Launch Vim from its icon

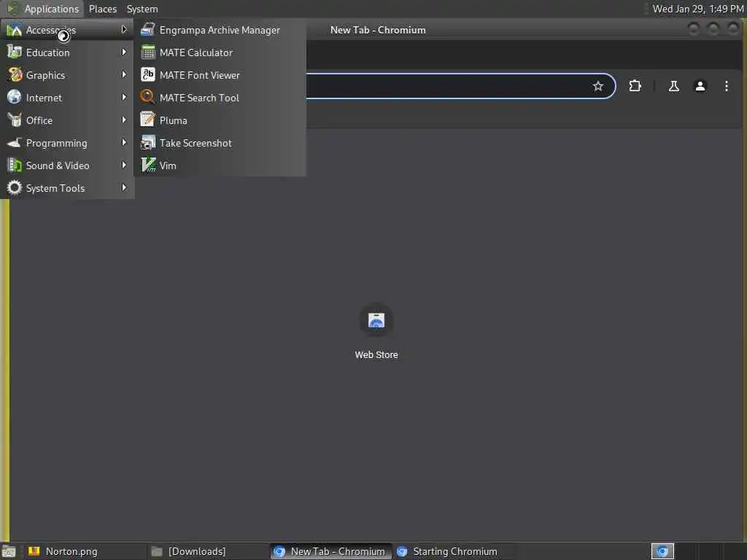click(147, 166)
